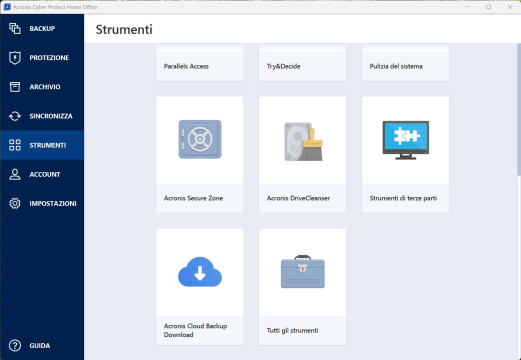This screenshot has height=360, width=521.
Task: Click the Acronis app logo in title bar
Action: 7,7
